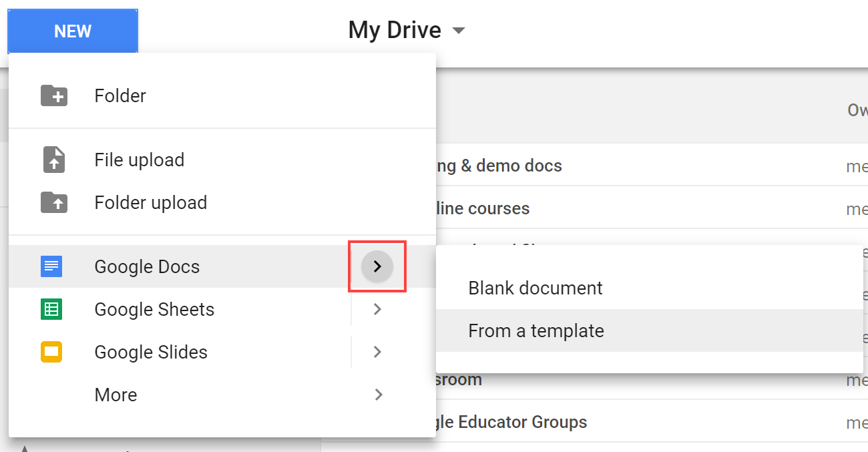Select the Folder creation icon
Viewport: 868px width, 452px height.
54,95
